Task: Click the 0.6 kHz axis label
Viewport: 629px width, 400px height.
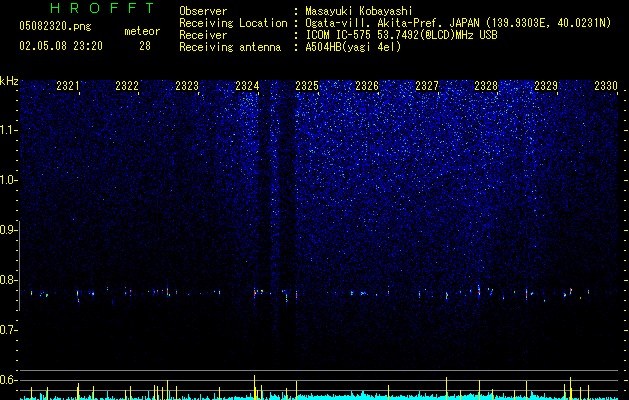Action: [7, 380]
